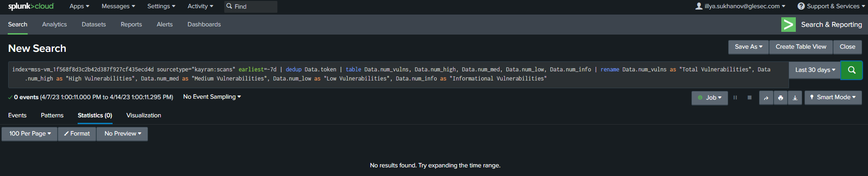Click the Print results icon
The image size is (868, 176).
coord(780,98)
